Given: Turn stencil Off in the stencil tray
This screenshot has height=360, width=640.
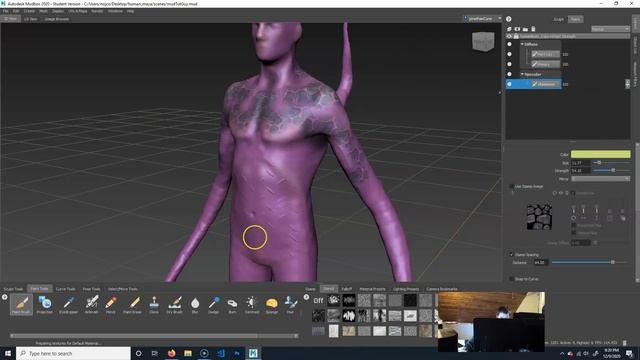Looking at the screenshot, I should pos(318,300).
